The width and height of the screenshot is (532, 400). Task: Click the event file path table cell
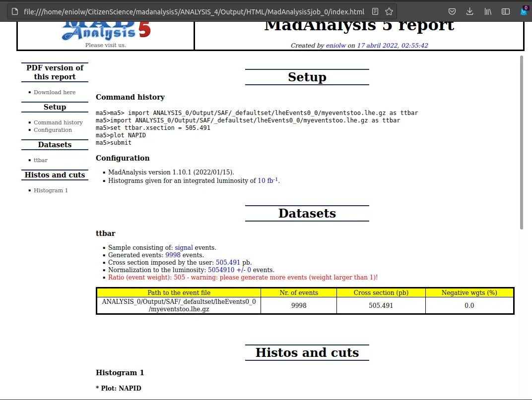(x=179, y=305)
